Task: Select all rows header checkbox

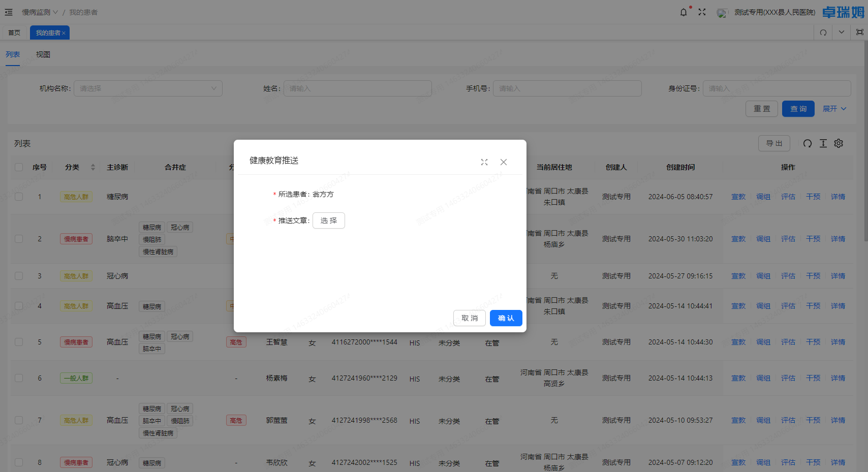Action: pos(19,167)
